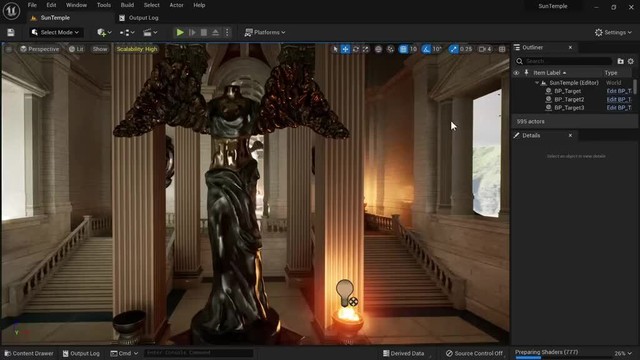
Task: Change the Lit view mode
Action: (76, 49)
